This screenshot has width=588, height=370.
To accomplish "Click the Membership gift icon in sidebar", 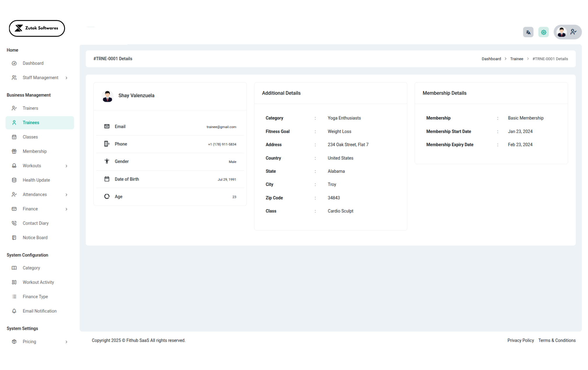I will click(x=14, y=151).
